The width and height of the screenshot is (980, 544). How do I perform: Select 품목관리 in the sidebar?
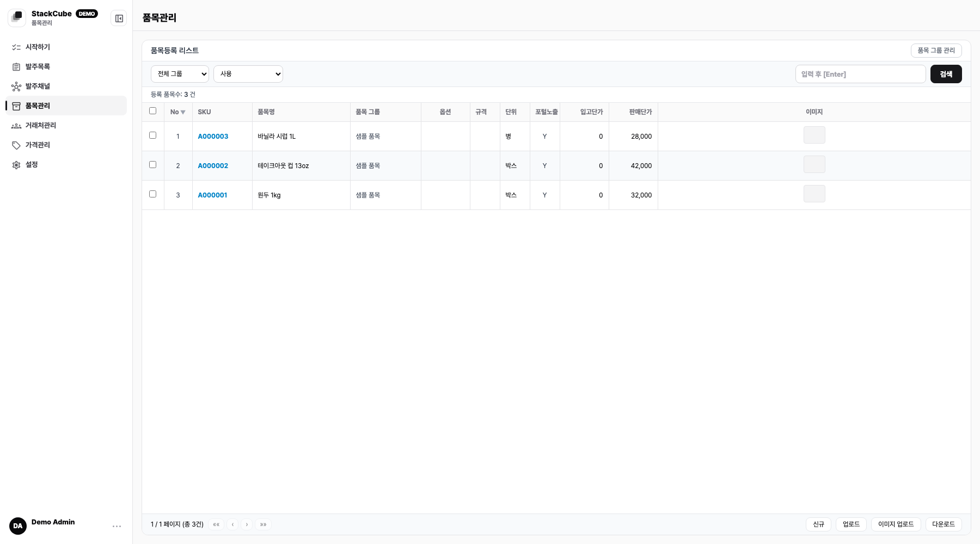[66, 106]
